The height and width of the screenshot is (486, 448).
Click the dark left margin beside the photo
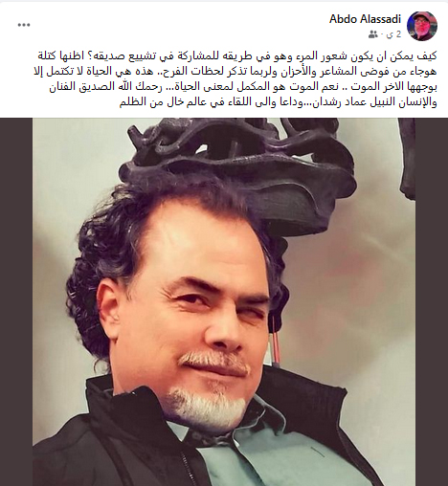[16, 301]
